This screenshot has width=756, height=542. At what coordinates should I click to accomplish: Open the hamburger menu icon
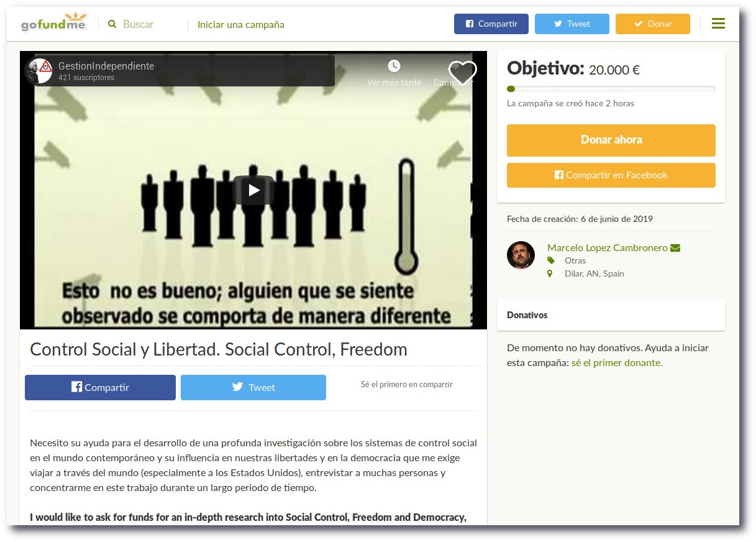(x=718, y=24)
